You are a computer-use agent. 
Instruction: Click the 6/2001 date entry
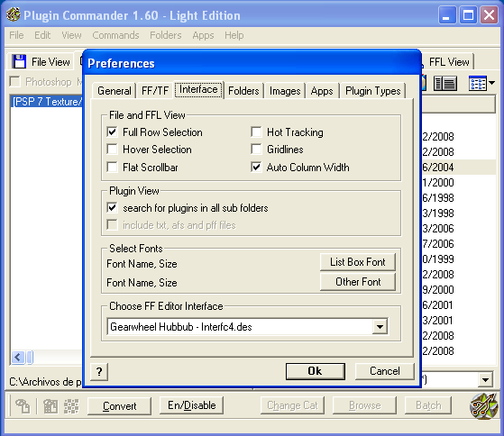(x=438, y=305)
